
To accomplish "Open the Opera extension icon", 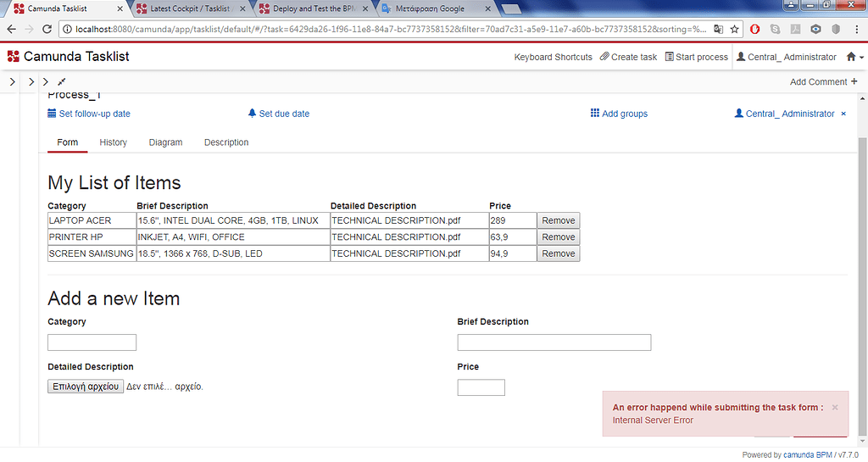I will pyautogui.click(x=754, y=30).
